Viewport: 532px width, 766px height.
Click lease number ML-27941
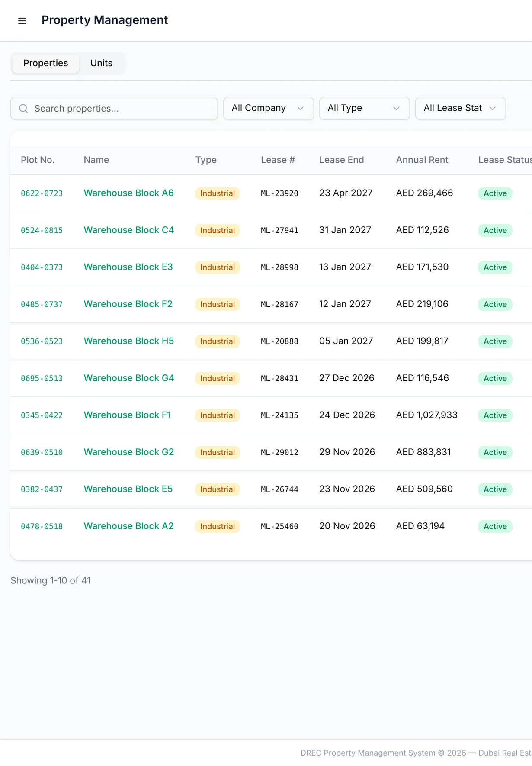pos(279,230)
